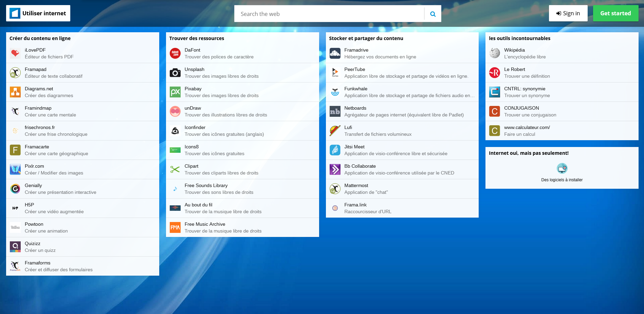Image resolution: width=644 pixels, height=314 pixels.
Task: Click the Des logiciels à installer label
Action: pos(562,180)
